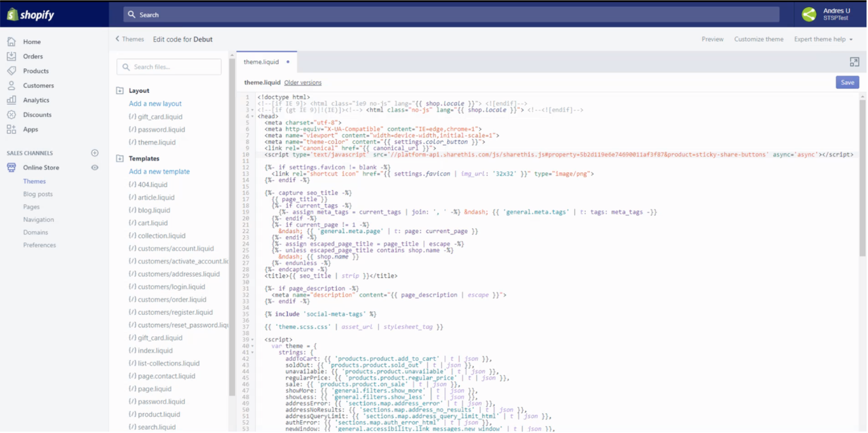Click the search magnifier icon in top bar

[131, 15]
